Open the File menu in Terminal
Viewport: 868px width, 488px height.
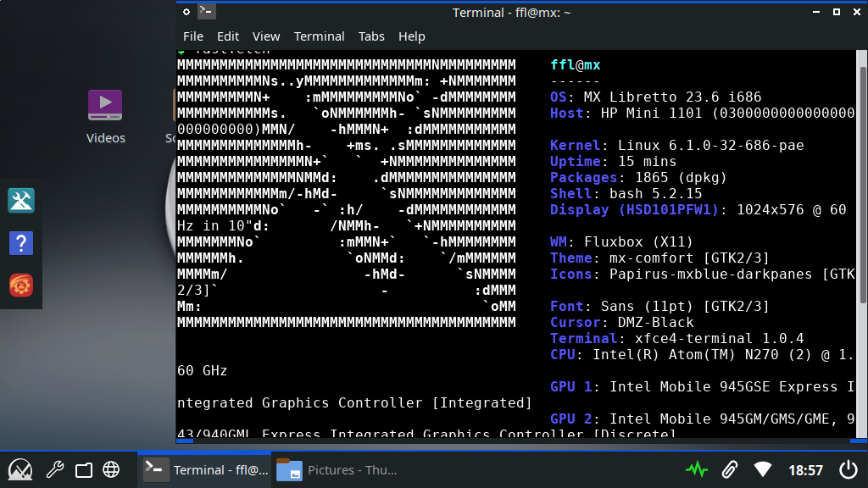pyautogui.click(x=193, y=36)
